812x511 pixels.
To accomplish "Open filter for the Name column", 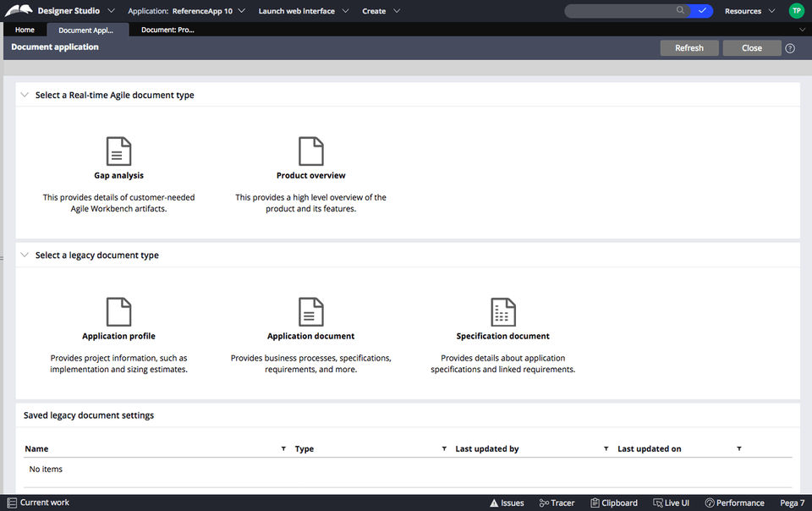I will point(283,448).
